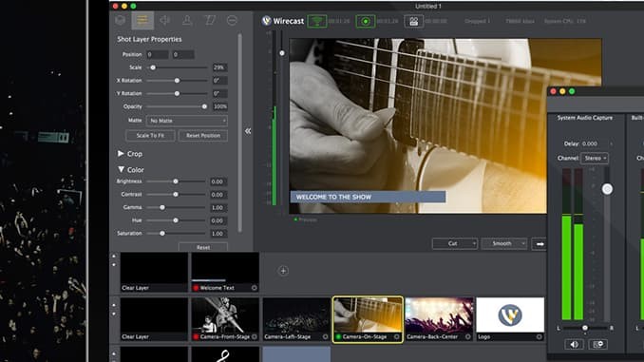Adjust the Saturation slider
Screen dimensions: 644x362
pyautogui.click(x=177, y=234)
